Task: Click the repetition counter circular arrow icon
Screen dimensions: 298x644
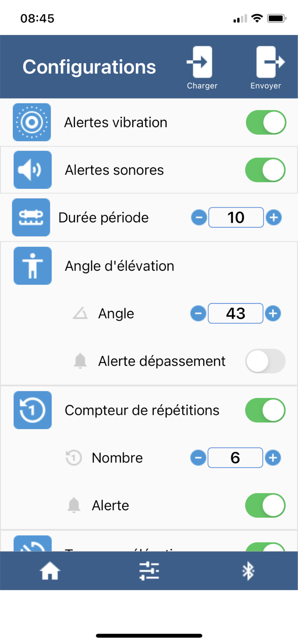Action: 32,410
